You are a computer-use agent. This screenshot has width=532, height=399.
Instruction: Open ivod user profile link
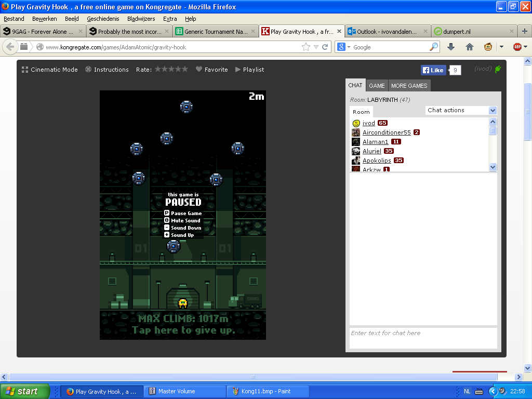click(368, 123)
